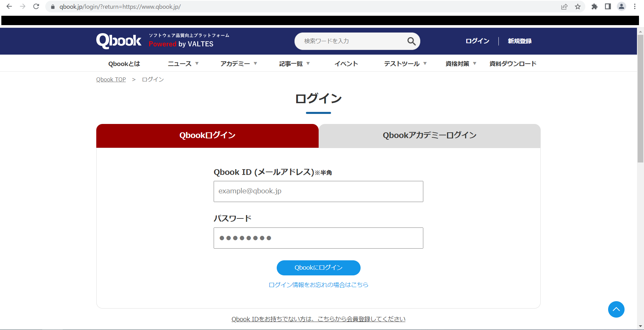This screenshot has height=330, width=644.
Task: Go back using the browser back arrow
Action: point(9,6)
